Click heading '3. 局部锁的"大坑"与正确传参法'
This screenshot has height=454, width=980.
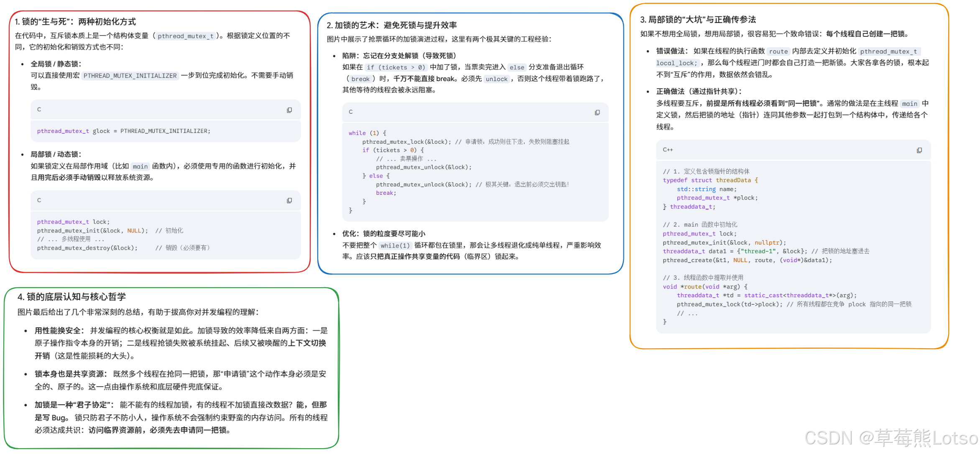pyautogui.click(x=698, y=20)
